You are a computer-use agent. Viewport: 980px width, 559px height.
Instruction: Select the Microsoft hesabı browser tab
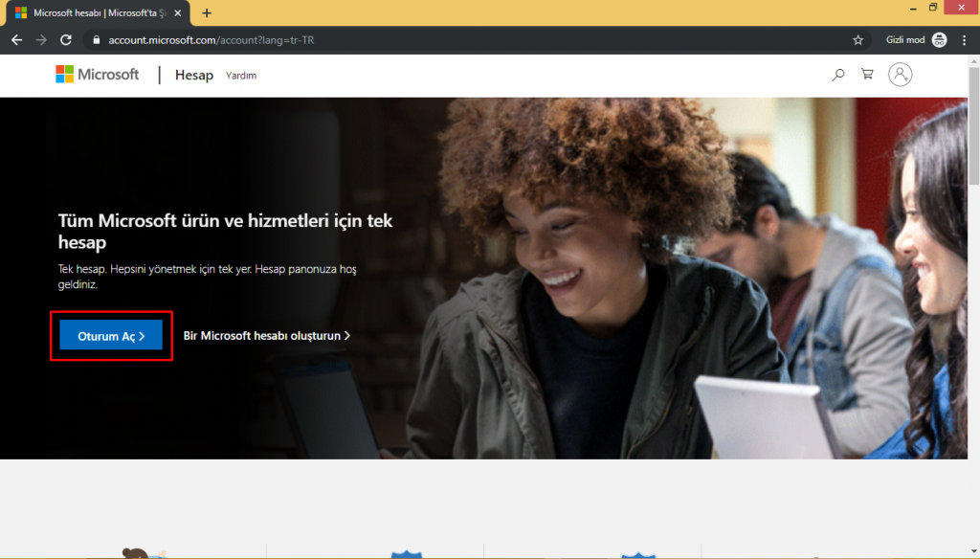(x=98, y=13)
